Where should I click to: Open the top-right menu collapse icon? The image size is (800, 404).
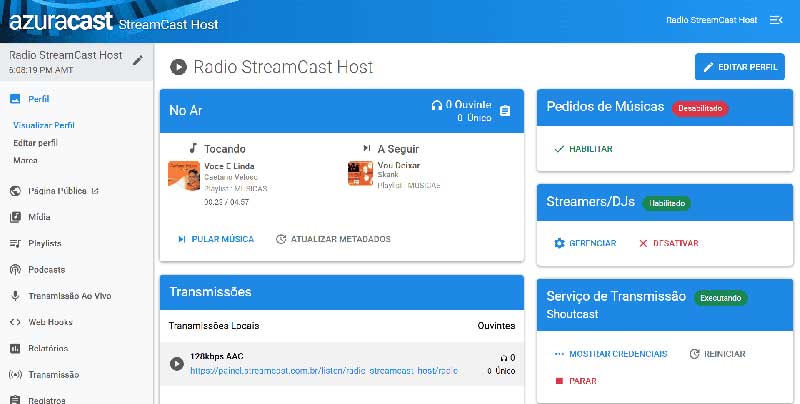(x=776, y=20)
